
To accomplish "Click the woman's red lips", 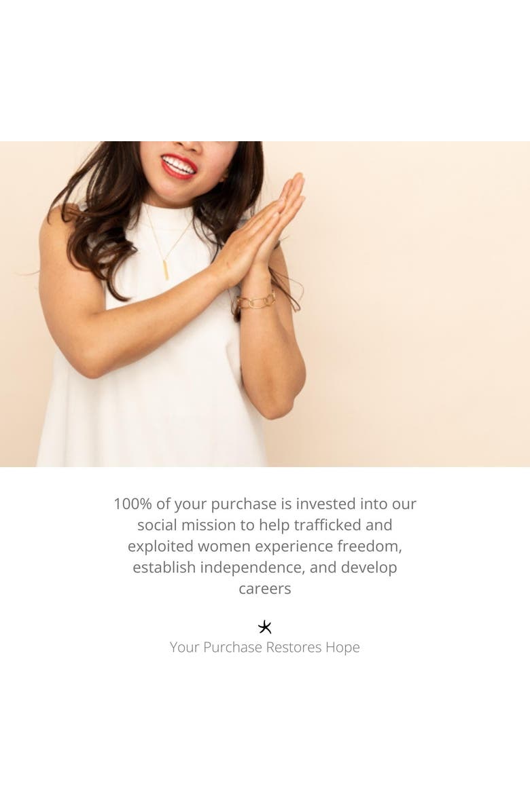I will (x=178, y=166).
